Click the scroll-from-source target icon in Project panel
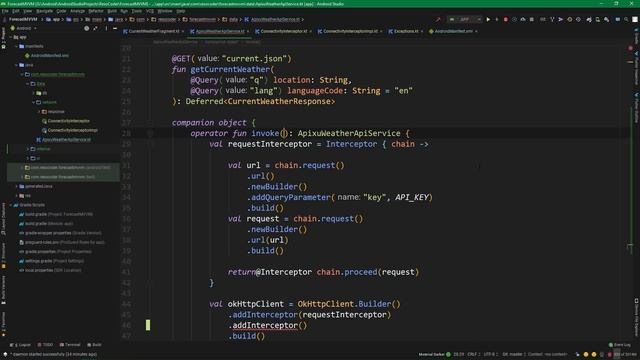The height and width of the screenshot is (360, 640). (87, 28)
